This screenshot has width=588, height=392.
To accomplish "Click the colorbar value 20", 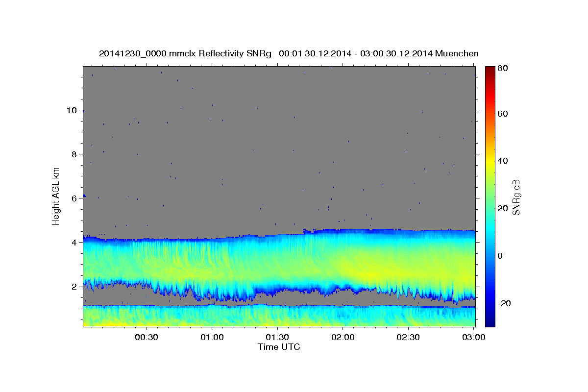I will pyautogui.click(x=503, y=208).
